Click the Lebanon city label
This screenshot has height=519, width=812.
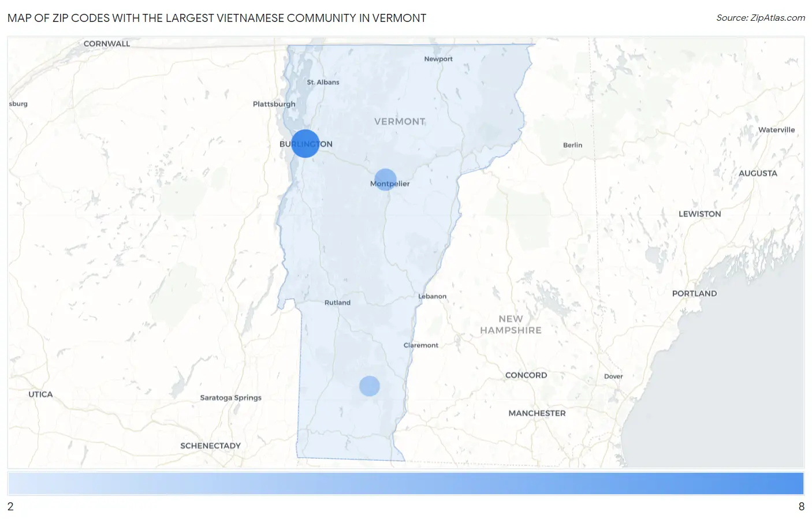tap(432, 296)
